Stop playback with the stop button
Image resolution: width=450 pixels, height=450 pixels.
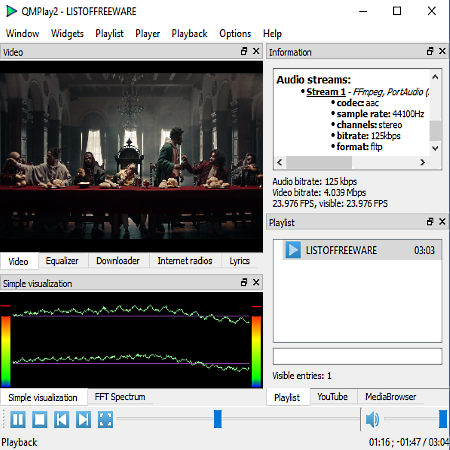[40, 419]
